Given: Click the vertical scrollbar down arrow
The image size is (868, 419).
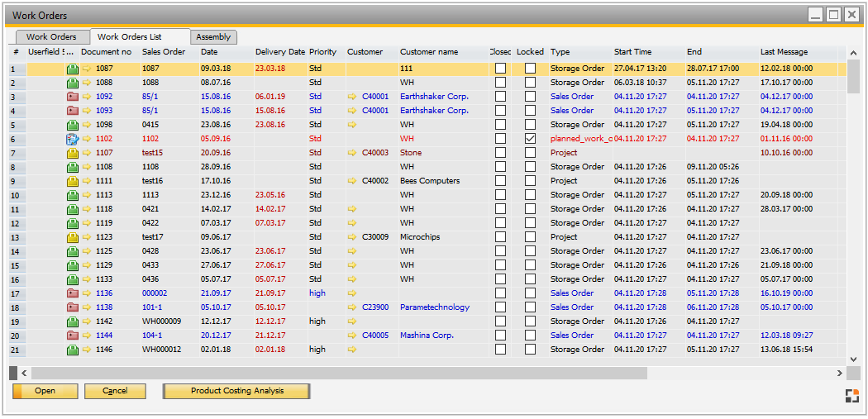Looking at the screenshot, I should tap(854, 359).
